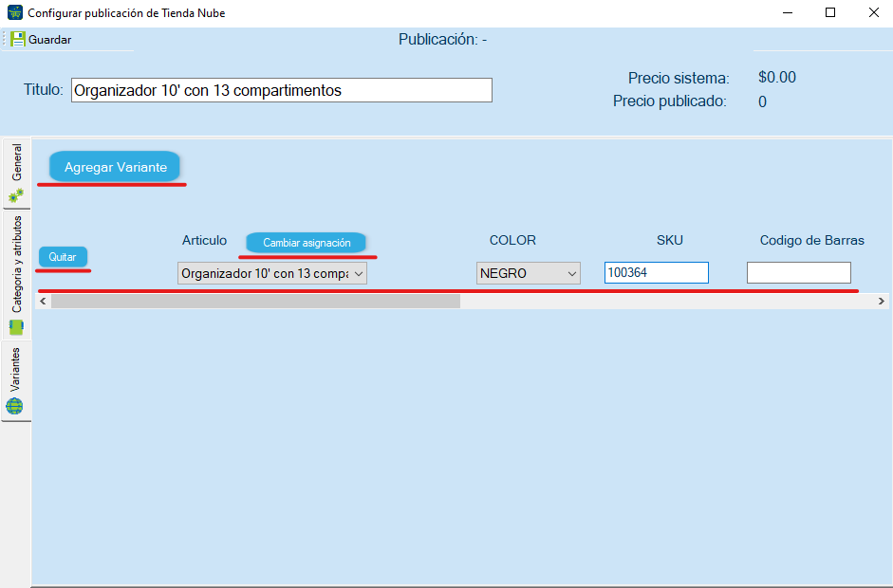Switch to the Categoria y atributos tab
Image resolution: width=893 pixels, height=588 pixels.
pos(16,275)
